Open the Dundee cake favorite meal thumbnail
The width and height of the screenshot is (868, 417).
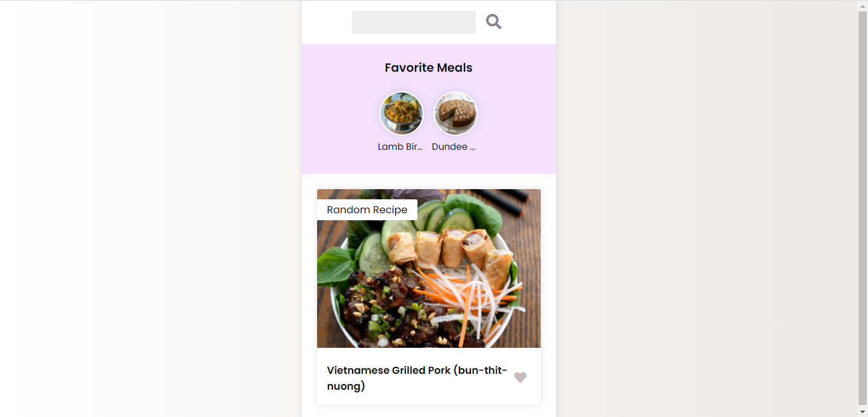click(455, 113)
